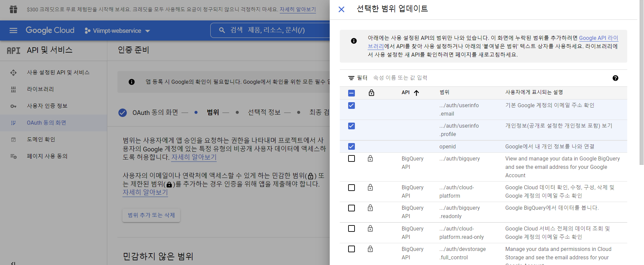Screen dimensions: 644x265
Task: Click the 도메인 확인 checkbox-style icon
Action: click(x=13, y=139)
